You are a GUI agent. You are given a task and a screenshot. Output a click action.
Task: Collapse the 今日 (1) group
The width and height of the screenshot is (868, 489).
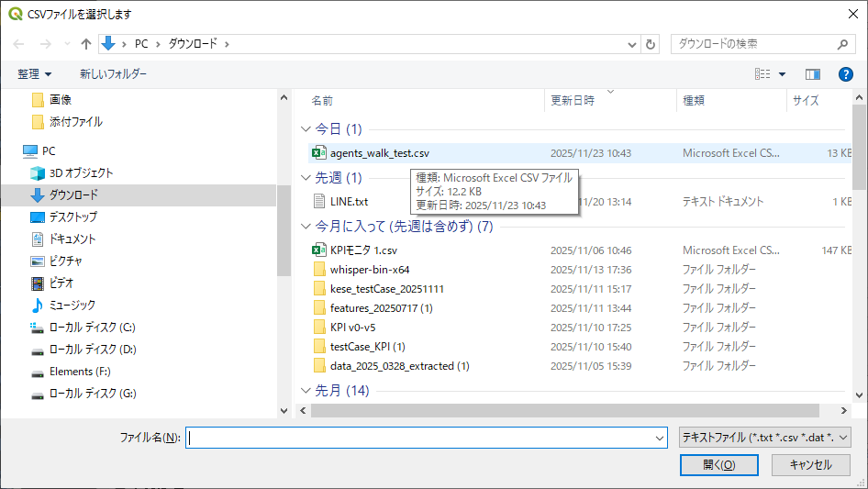click(x=306, y=129)
